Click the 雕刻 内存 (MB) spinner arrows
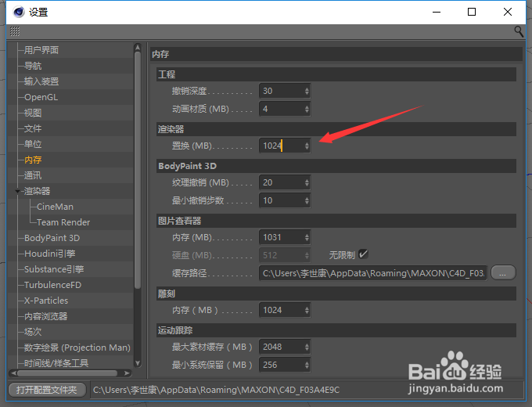This screenshot has height=407, width=532. click(307, 310)
